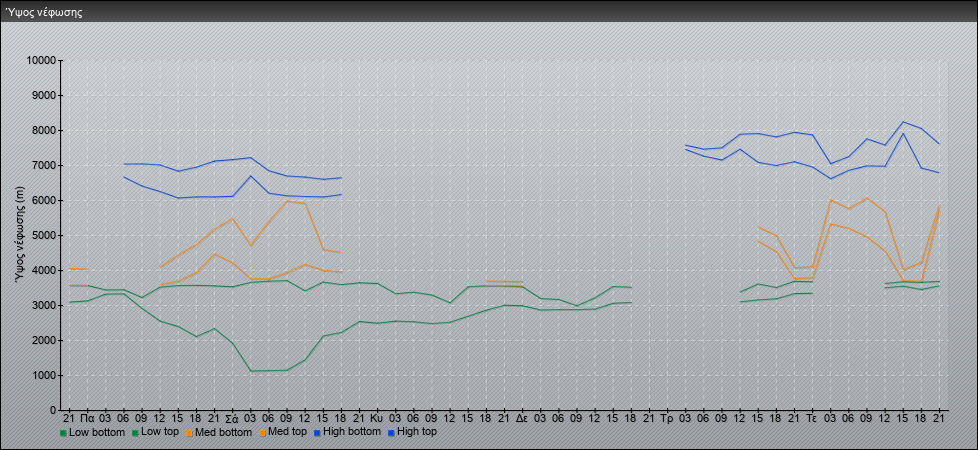This screenshot has width=978, height=450.
Task: Click the 'Τε' day label on x-axis
Action: point(812,419)
